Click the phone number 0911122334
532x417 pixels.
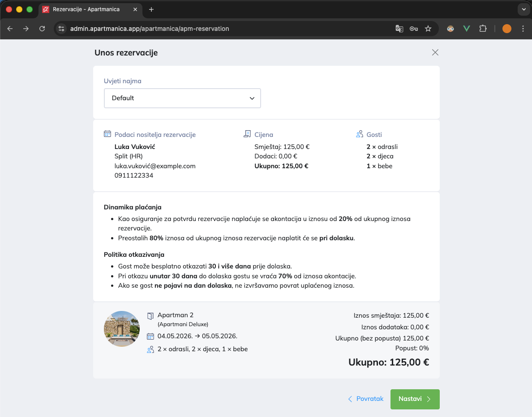(134, 176)
